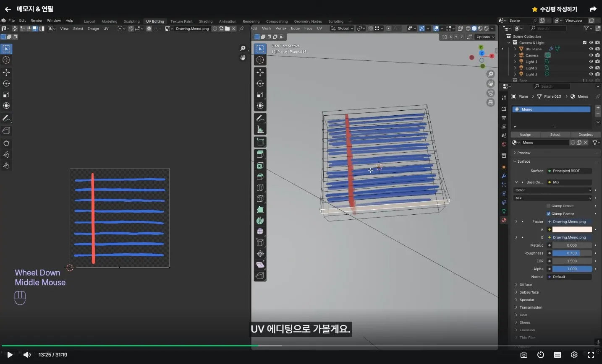Switch to the Texture Paint workspace tab

pyautogui.click(x=181, y=21)
